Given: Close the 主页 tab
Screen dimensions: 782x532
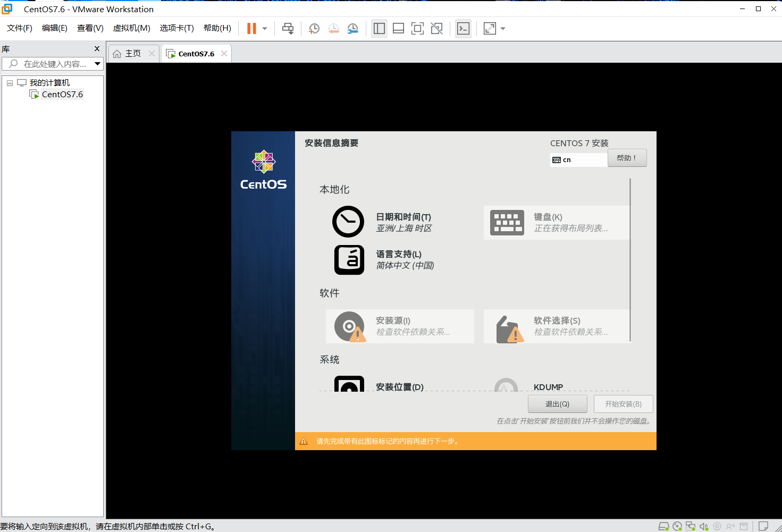Looking at the screenshot, I should (152, 54).
